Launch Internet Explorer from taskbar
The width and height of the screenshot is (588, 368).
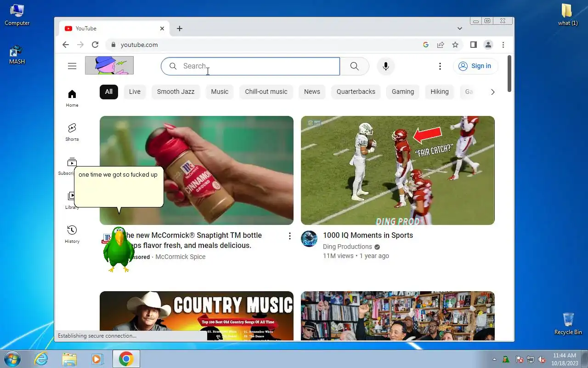pyautogui.click(x=41, y=359)
